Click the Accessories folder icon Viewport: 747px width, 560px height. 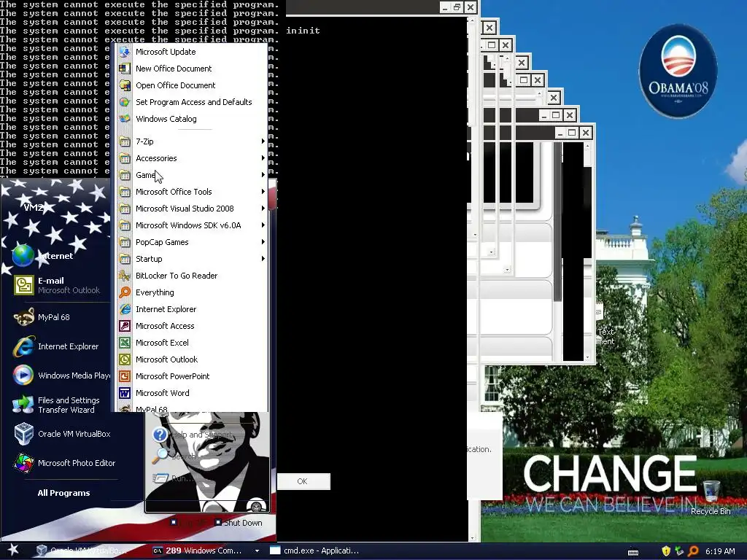point(125,158)
